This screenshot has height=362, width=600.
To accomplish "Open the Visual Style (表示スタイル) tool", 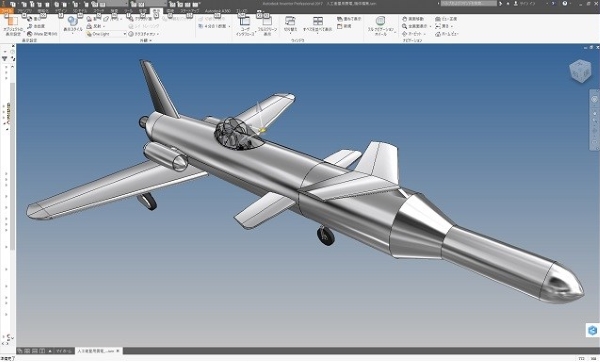I will pyautogui.click(x=73, y=24).
